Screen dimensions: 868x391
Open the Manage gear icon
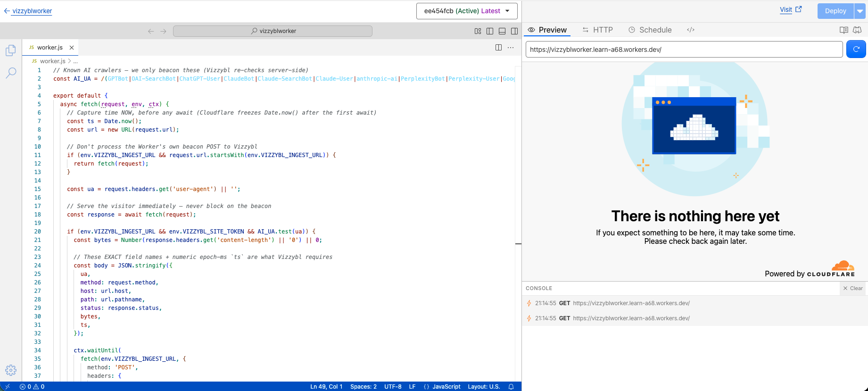[x=11, y=370]
